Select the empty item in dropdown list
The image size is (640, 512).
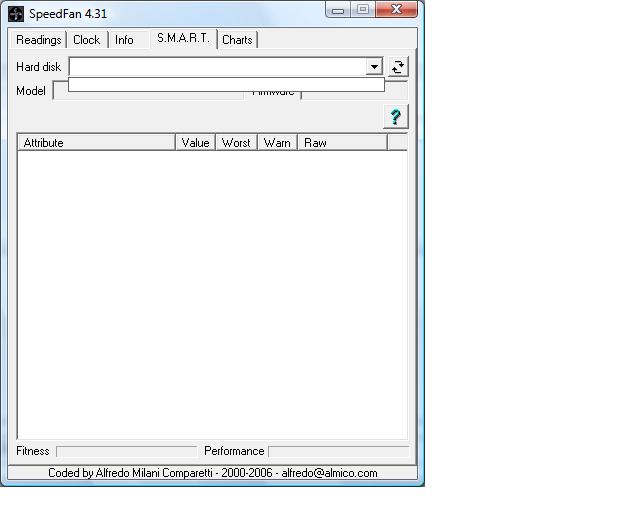[x=226, y=85]
